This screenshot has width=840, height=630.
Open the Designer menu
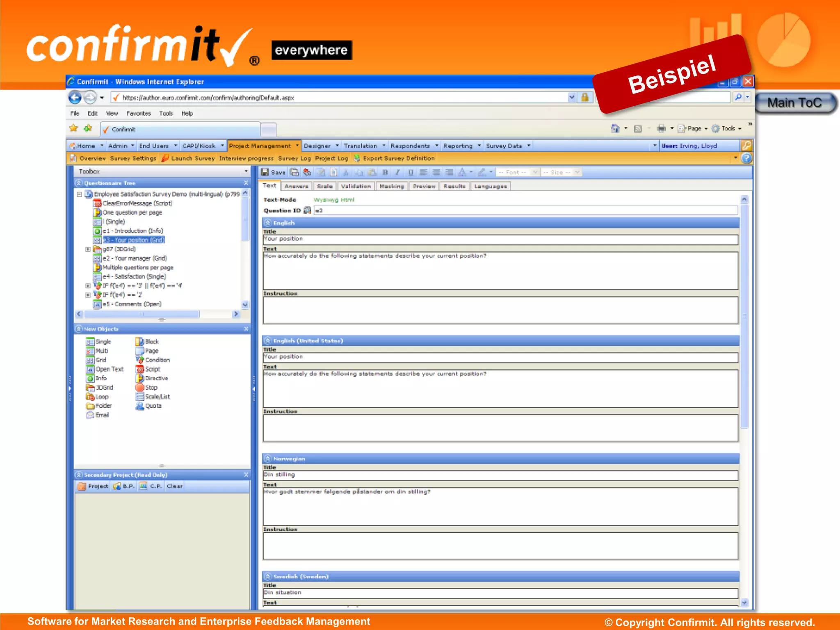321,146
